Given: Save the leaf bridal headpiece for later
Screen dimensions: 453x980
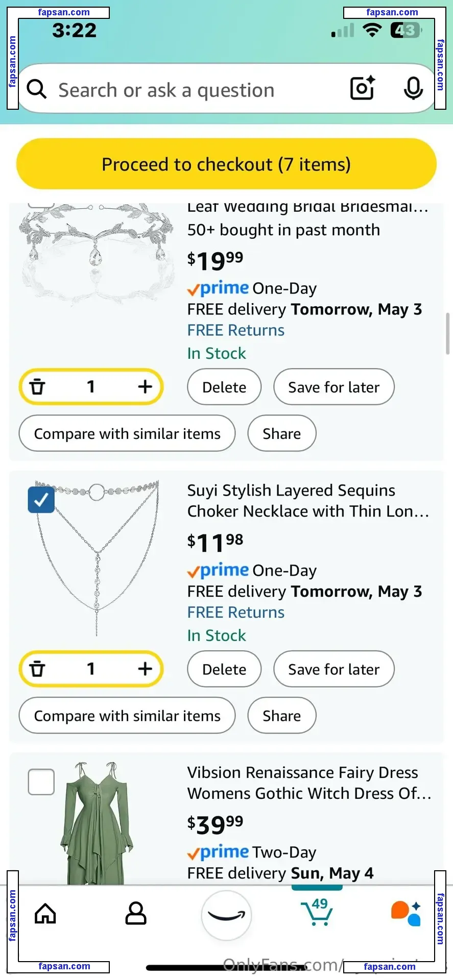Looking at the screenshot, I should click(333, 387).
